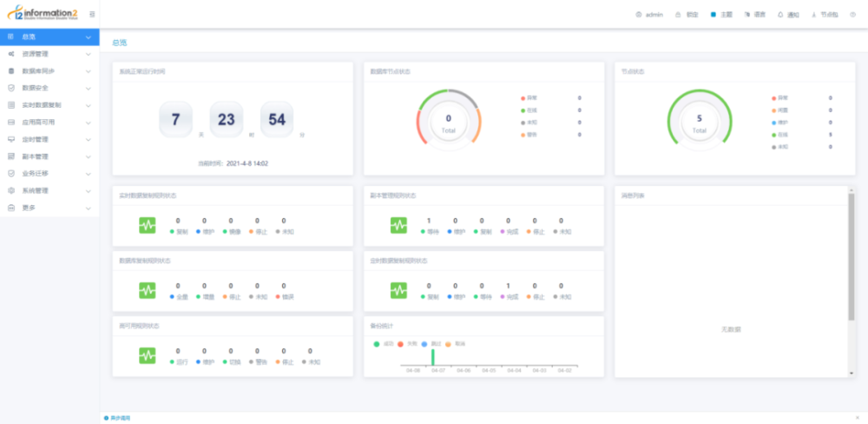Click the help question mark icon
This screenshot has height=424, width=868.
[853, 15]
